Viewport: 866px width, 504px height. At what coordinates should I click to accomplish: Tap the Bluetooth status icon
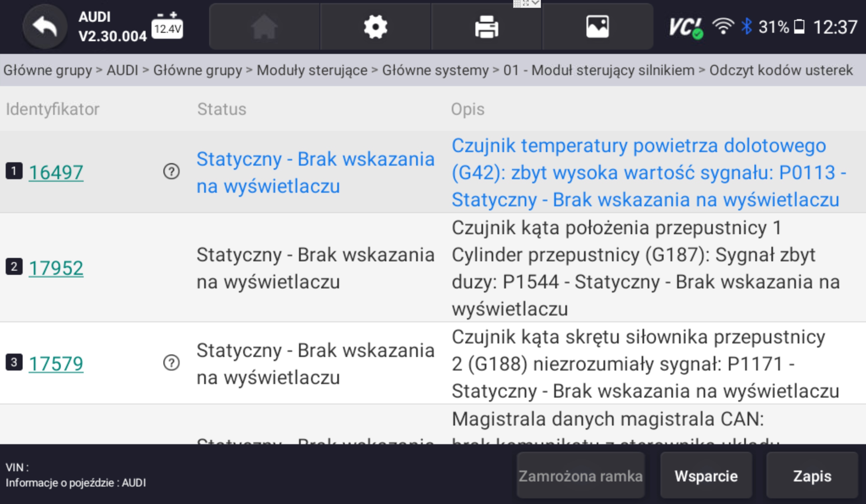(746, 26)
